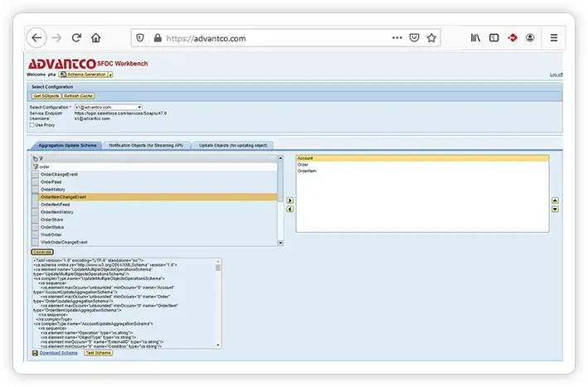
Task: Open the page actions three-dot menu
Action: 397,38
